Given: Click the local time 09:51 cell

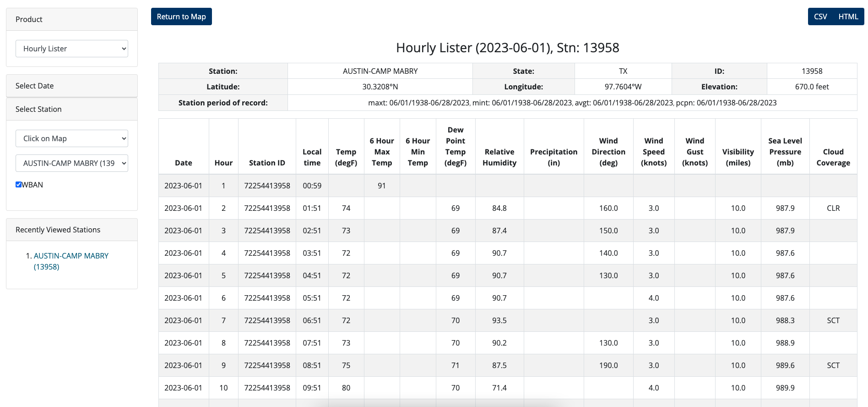Looking at the screenshot, I should coord(312,388).
